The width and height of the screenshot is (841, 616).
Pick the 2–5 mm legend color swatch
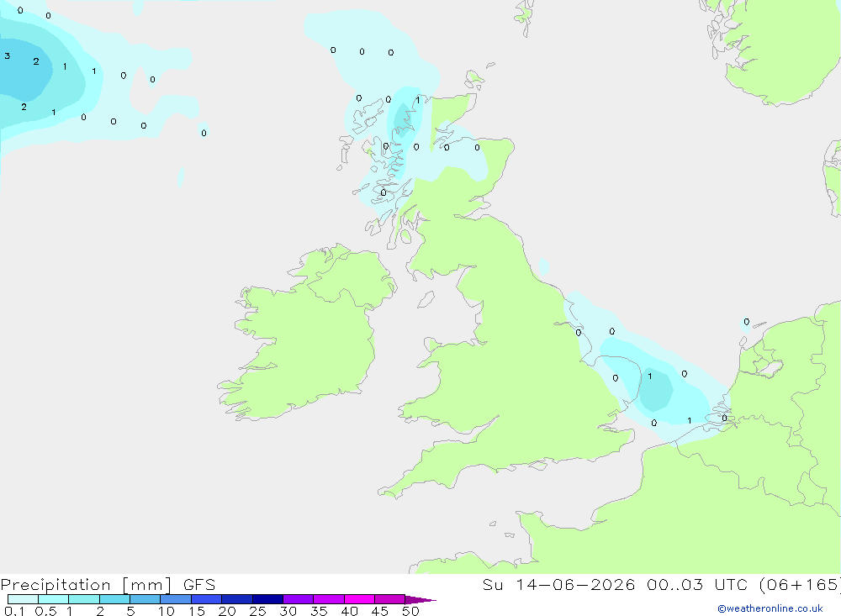[x=114, y=599]
